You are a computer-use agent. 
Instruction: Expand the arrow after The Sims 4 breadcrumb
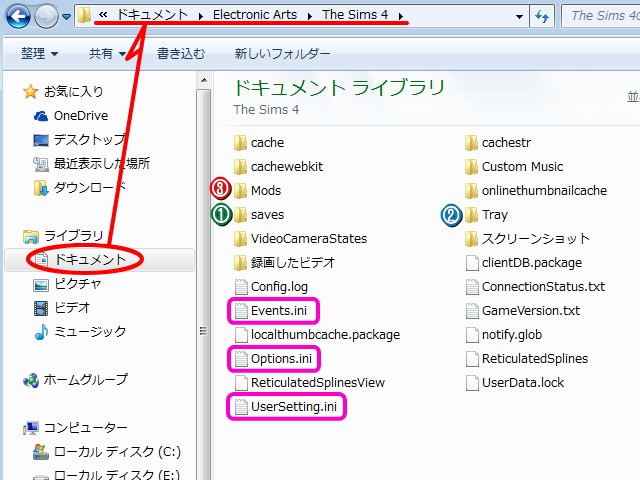401,16
